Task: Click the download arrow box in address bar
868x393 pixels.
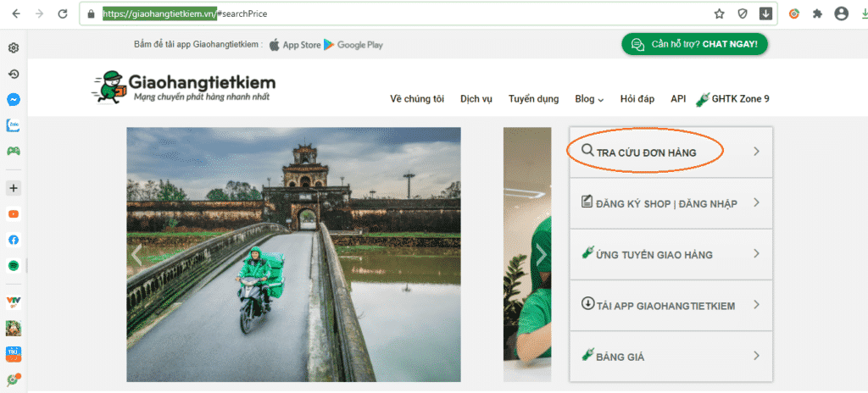Action: (765, 14)
